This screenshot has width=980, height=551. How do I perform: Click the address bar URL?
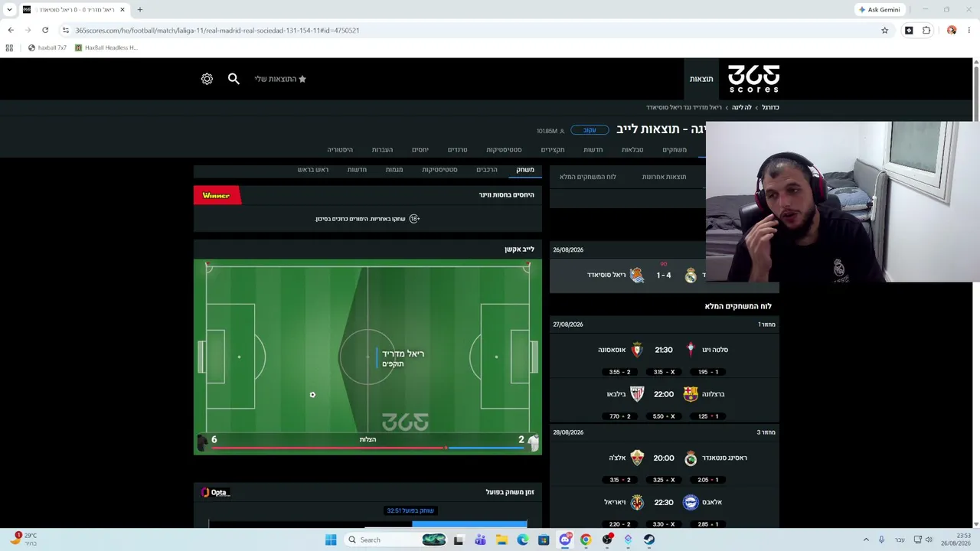(217, 31)
